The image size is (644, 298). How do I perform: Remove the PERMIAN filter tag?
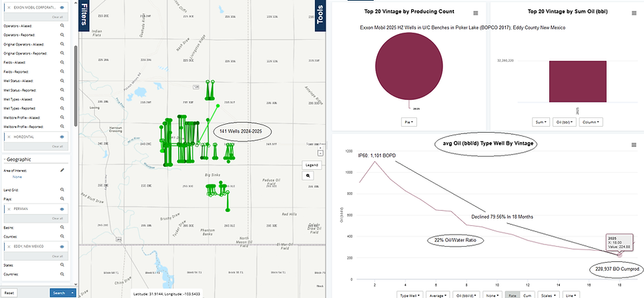pos(9,209)
